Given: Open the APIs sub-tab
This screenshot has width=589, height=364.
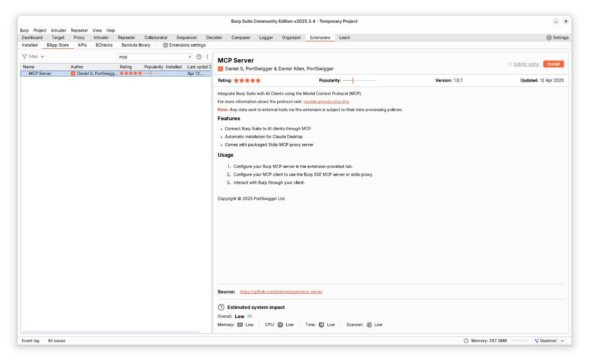Looking at the screenshot, I should [82, 45].
